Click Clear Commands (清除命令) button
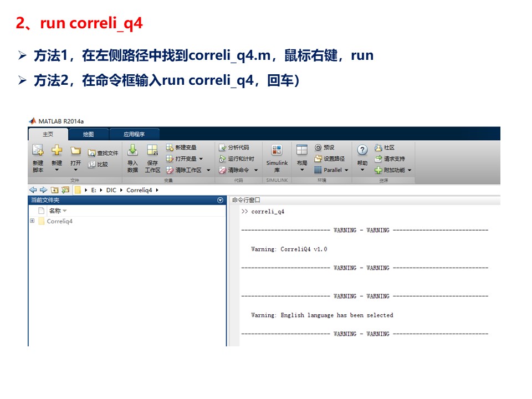 point(234,170)
